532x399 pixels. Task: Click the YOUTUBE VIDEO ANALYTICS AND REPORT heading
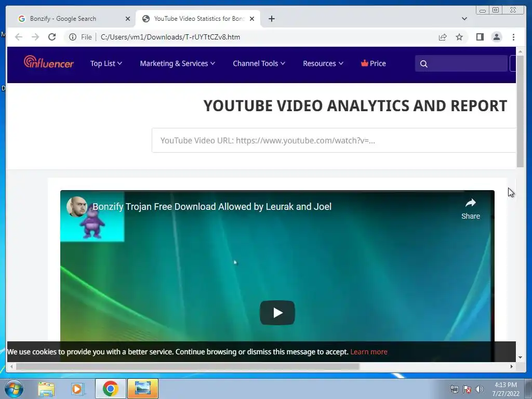(x=355, y=106)
